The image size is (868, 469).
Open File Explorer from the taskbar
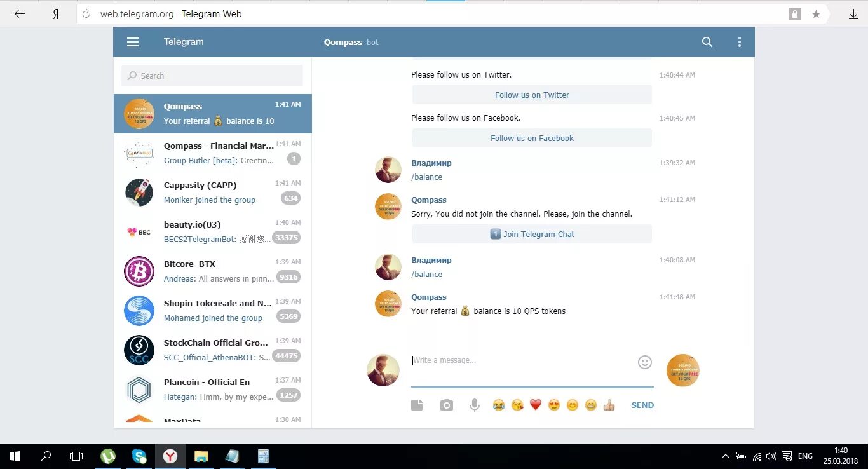point(201,456)
